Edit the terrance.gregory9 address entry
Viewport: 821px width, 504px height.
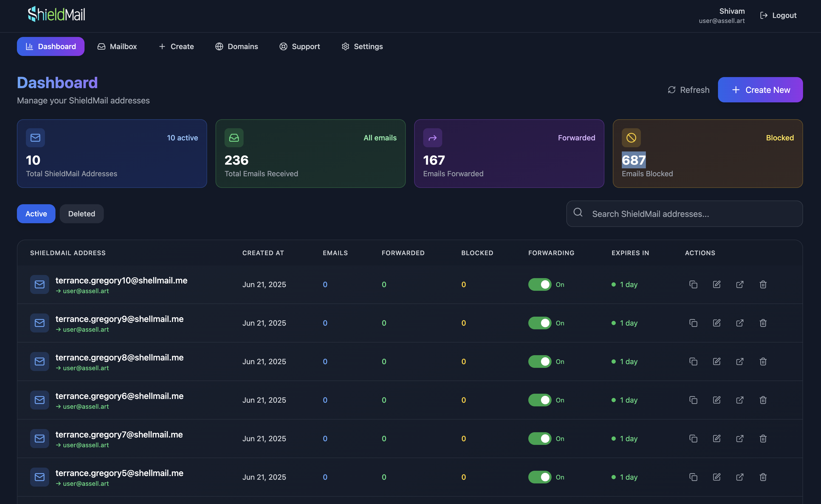(x=717, y=323)
